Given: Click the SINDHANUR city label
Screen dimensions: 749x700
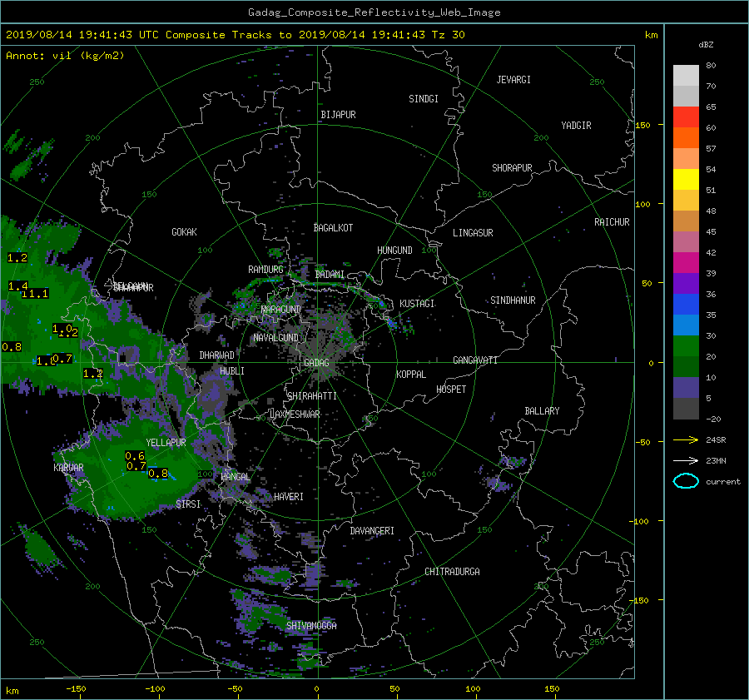Looking at the screenshot, I should 513,300.
